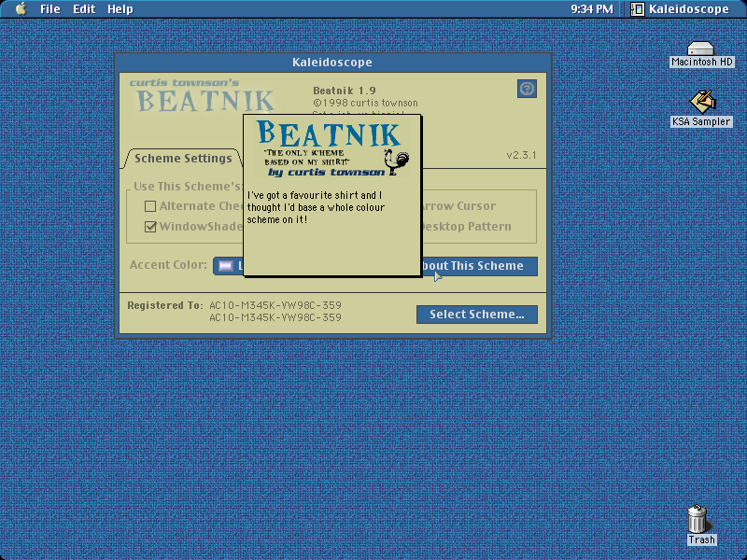Select the Trash icon on the desktop

click(700, 525)
